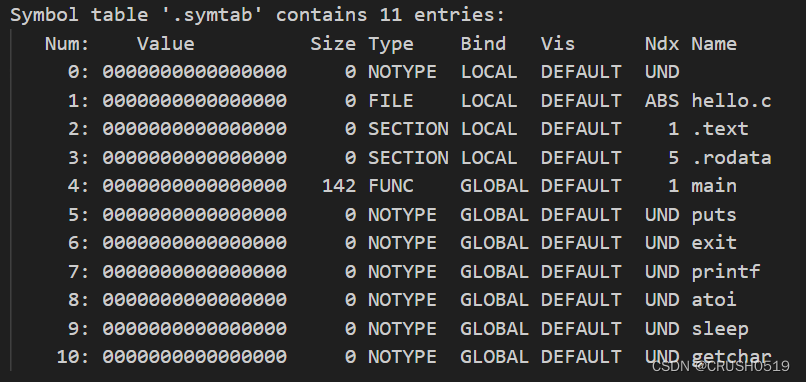Click the symbol name 'puts'
Screen dimensions: 806x382
[713, 214]
